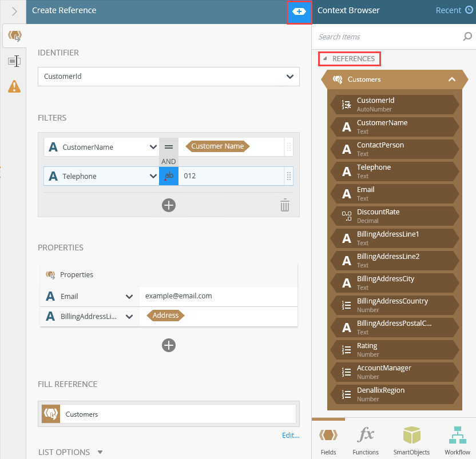The height and width of the screenshot is (459, 476).
Task: Open the Create Reference tab icon
Action: pyautogui.click(x=14, y=36)
